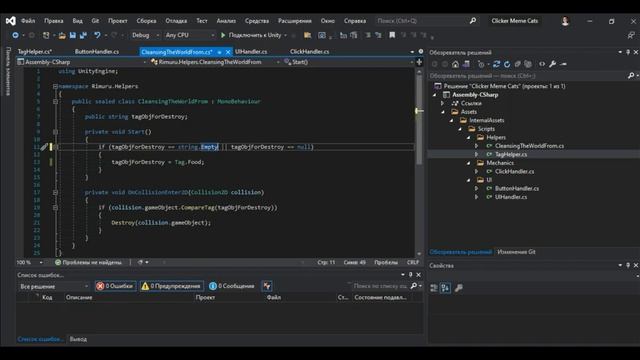The width and height of the screenshot is (640, 360).
Task: Click the Проблемы не найдены status indicator
Action: (x=88, y=262)
